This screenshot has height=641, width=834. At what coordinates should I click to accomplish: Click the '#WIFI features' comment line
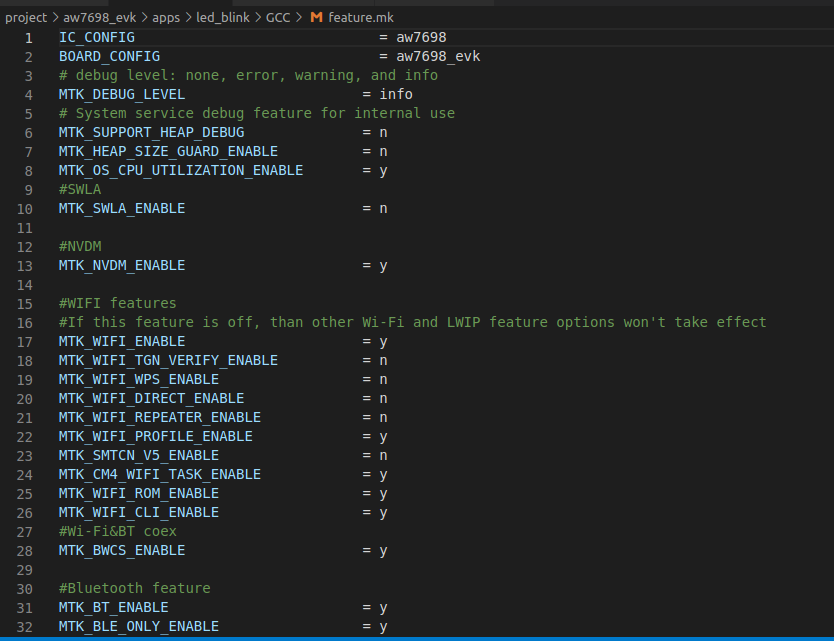point(117,304)
